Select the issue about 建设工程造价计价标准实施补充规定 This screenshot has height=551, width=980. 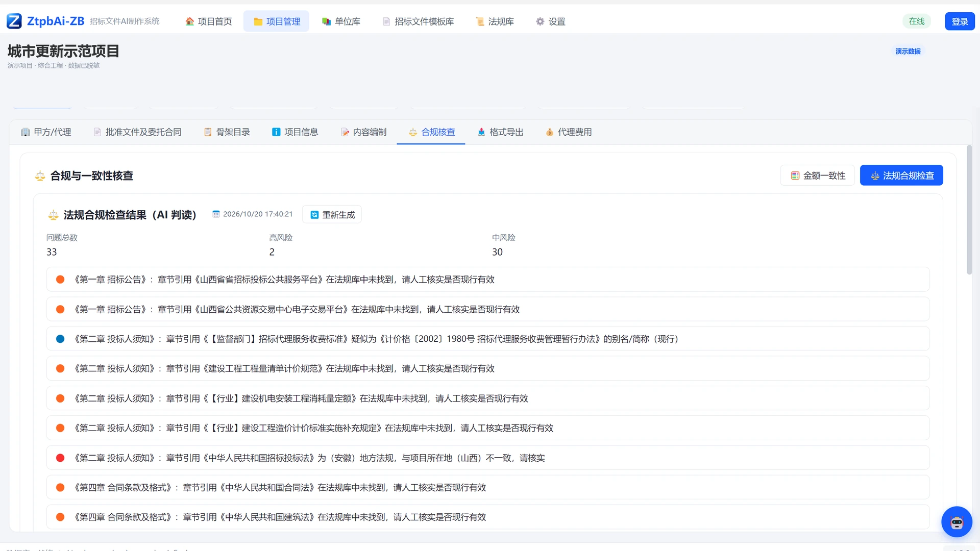pos(488,428)
